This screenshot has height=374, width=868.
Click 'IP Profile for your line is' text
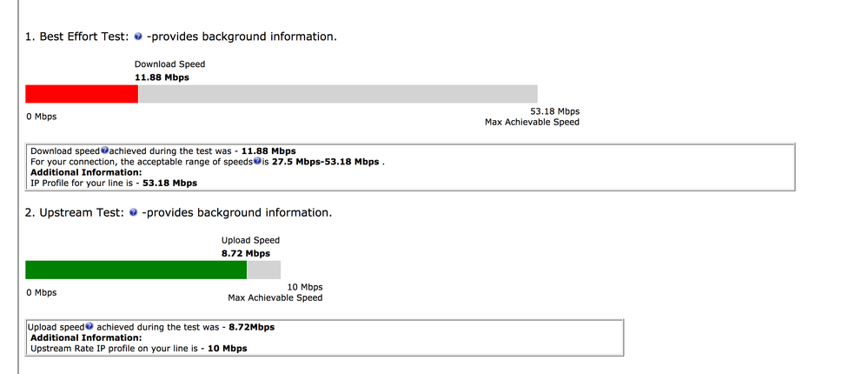(83, 183)
